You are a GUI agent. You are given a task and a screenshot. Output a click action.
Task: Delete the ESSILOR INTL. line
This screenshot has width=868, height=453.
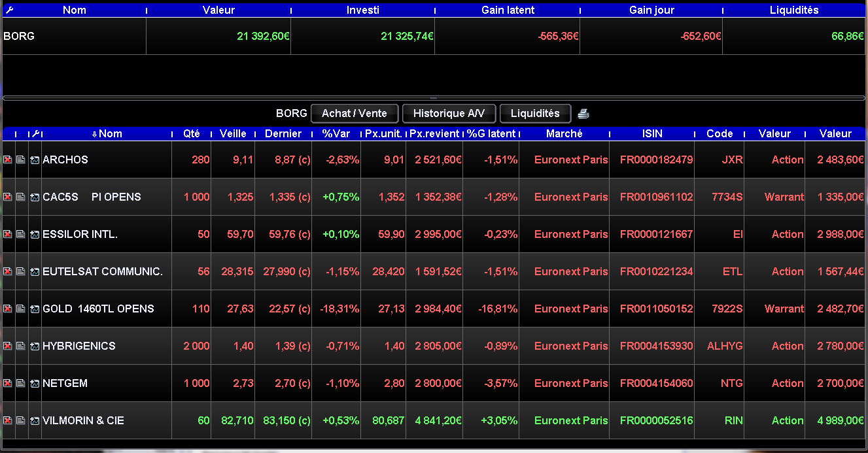click(8, 234)
